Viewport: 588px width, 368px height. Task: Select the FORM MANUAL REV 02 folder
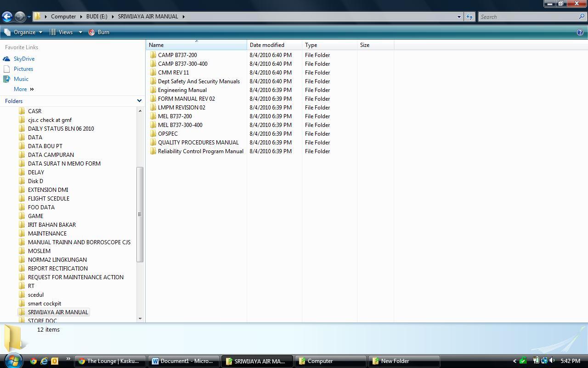pos(186,99)
